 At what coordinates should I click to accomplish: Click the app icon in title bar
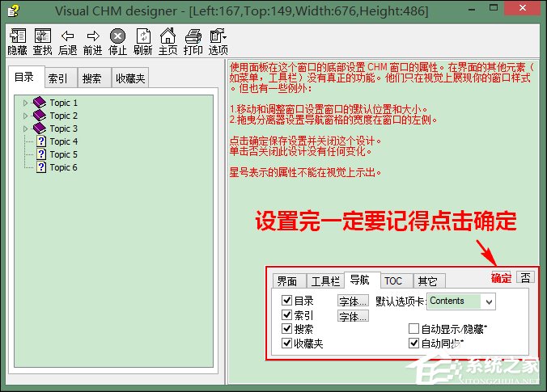(13, 11)
